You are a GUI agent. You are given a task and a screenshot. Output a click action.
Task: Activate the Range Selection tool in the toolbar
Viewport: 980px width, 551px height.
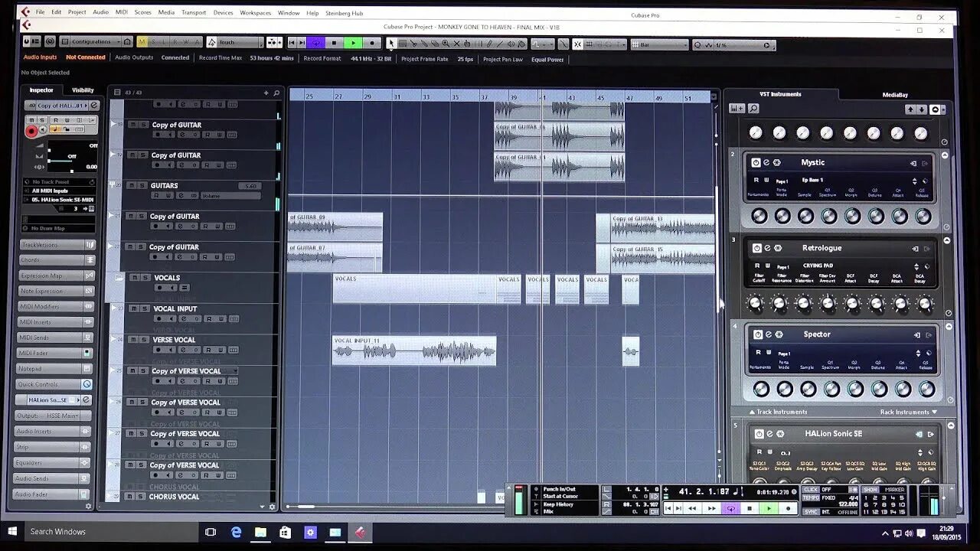(x=402, y=44)
